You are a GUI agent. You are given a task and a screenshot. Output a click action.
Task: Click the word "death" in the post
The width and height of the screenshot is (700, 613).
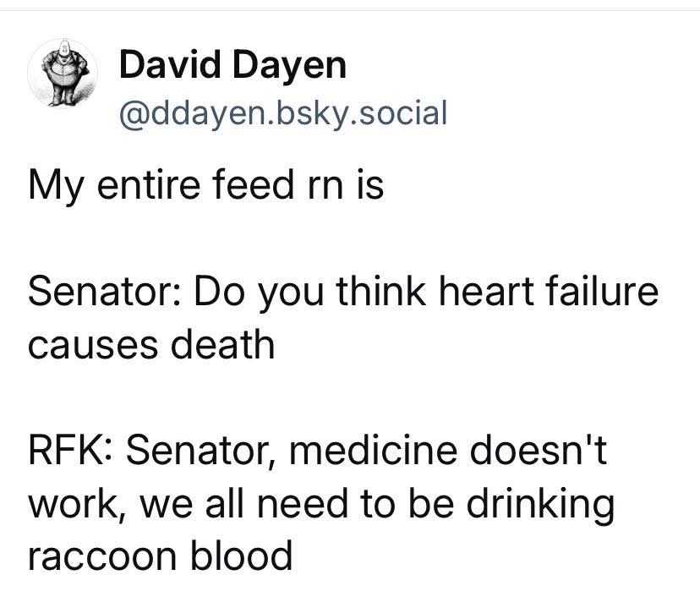click(x=227, y=345)
